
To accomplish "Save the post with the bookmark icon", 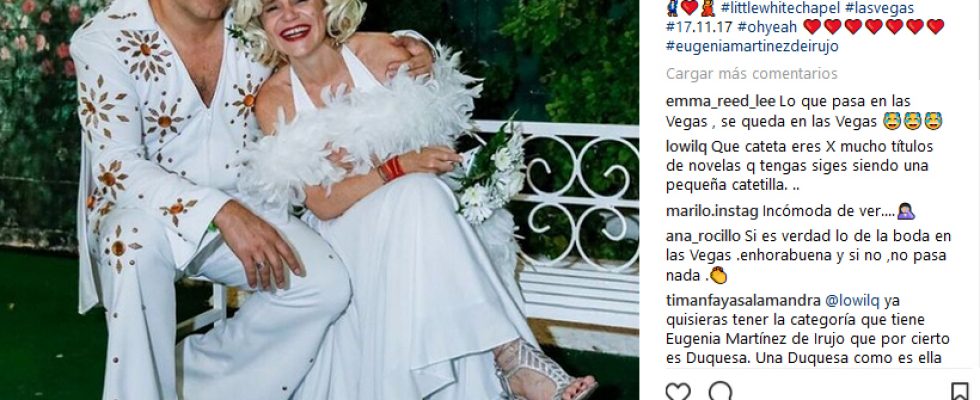I will 959,392.
